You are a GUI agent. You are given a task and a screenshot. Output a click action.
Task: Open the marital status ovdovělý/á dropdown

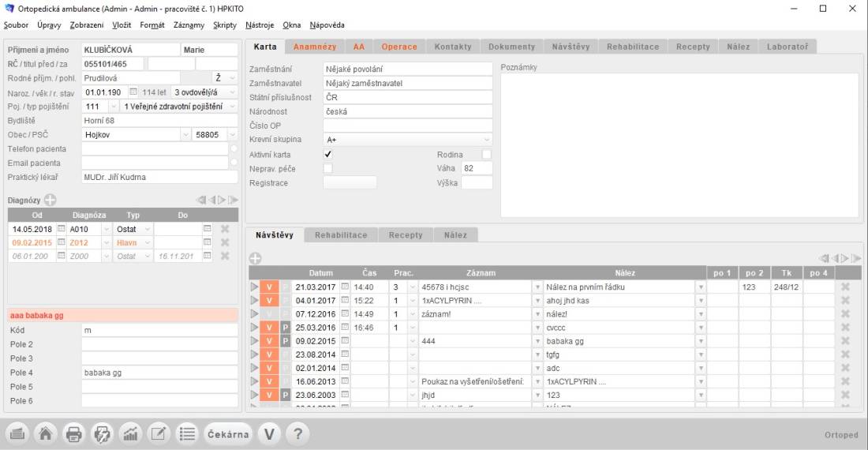click(x=232, y=92)
